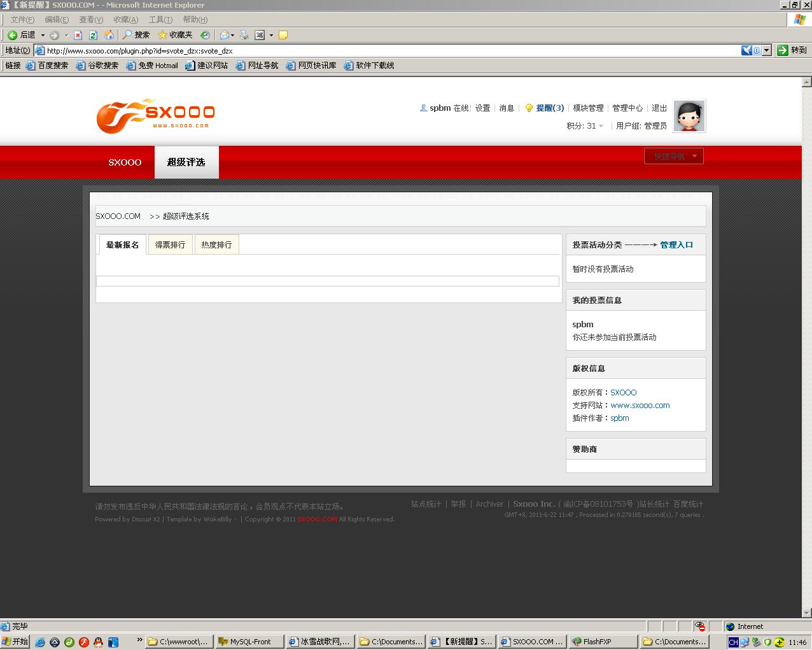Click the yellow note toolbar icon
This screenshot has width=812, height=650.
[283, 35]
